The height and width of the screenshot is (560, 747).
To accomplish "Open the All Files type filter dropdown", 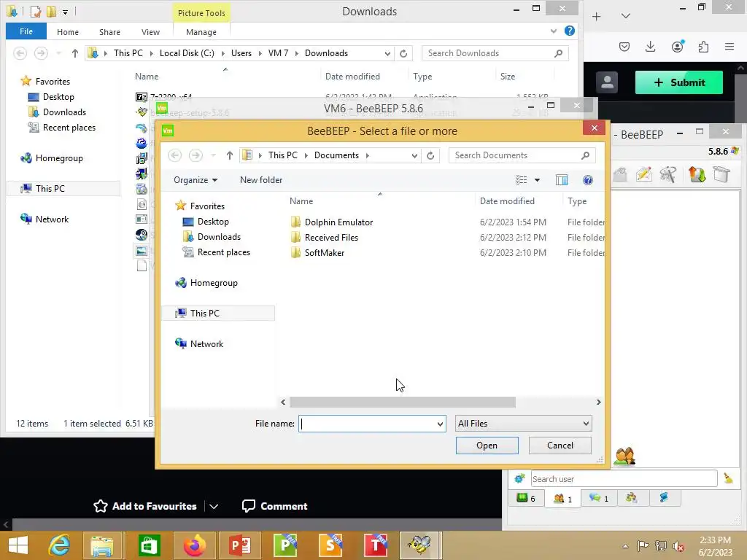I will (x=523, y=424).
